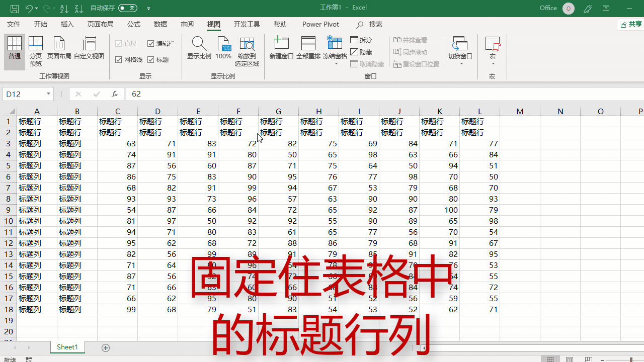Image resolution: width=644 pixels, height=362 pixels.
Task: Select 普通 normal view icon
Action: click(x=15, y=52)
